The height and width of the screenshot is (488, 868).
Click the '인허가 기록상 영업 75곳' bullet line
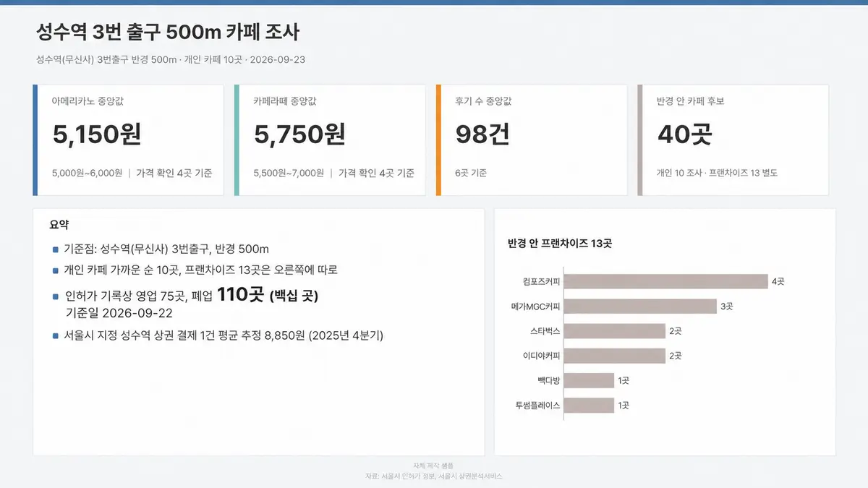[x=191, y=296]
